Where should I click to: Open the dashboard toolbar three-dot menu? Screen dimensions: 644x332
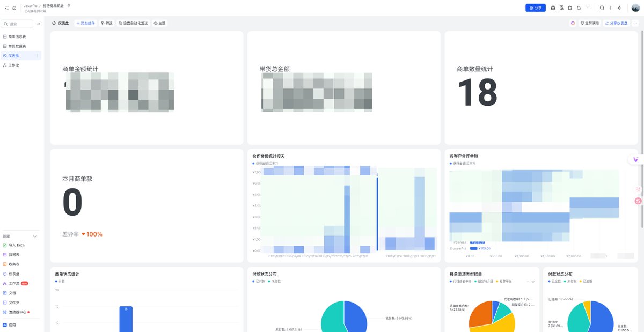pos(635,23)
